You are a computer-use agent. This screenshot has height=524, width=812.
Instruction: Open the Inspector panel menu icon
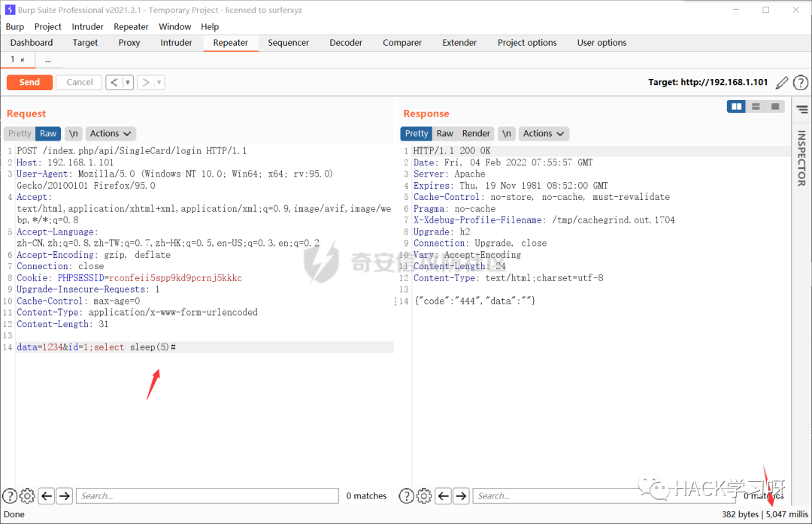point(802,109)
